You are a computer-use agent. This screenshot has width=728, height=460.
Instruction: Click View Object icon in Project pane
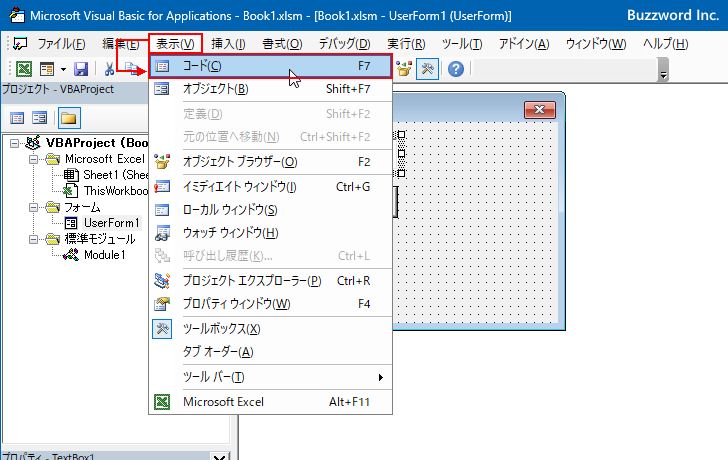tap(39, 118)
